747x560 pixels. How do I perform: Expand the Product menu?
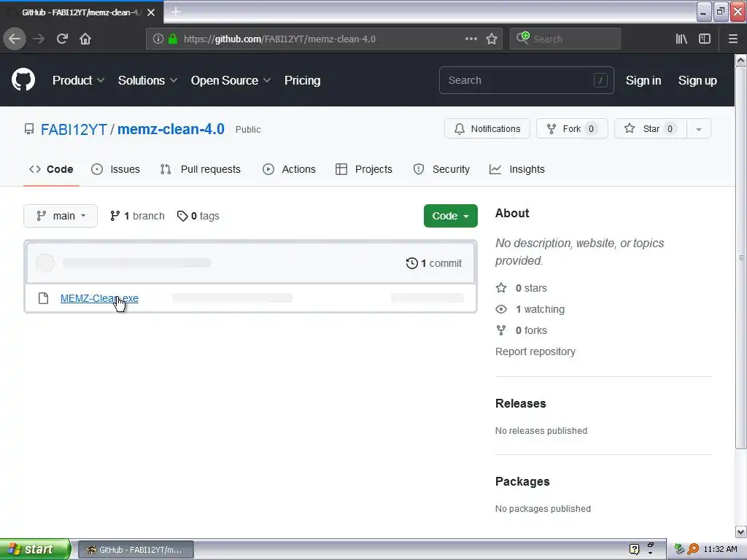pos(78,80)
